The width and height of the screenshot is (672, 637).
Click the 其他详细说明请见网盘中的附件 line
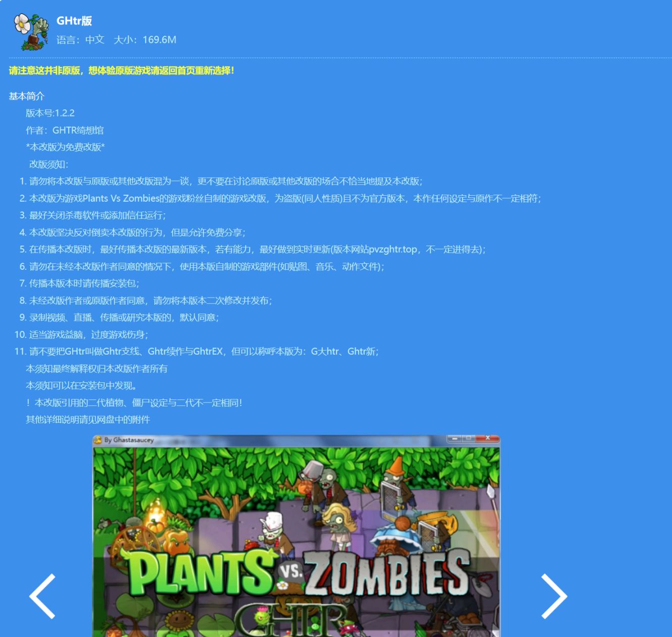point(88,420)
